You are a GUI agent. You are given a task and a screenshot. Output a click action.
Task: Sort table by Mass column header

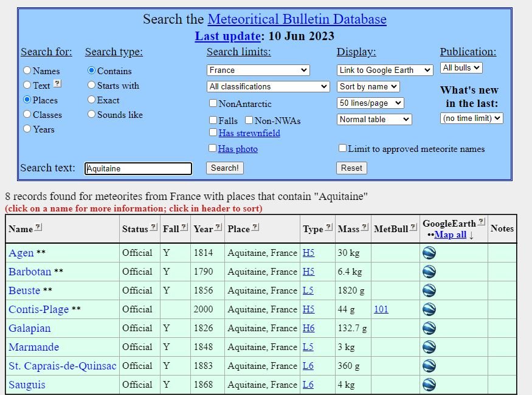pos(348,229)
